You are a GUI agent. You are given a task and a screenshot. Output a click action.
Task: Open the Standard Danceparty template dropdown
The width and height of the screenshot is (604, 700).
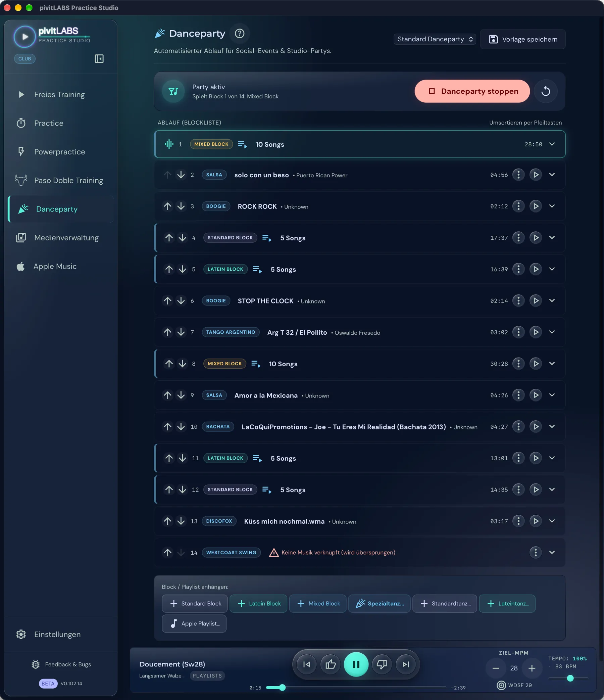pos(435,39)
